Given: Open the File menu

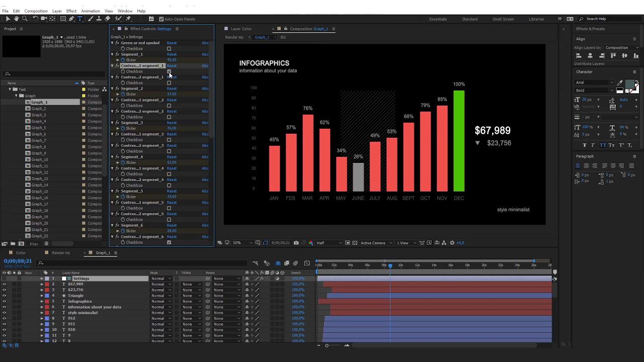Looking at the screenshot, I should point(5,11).
